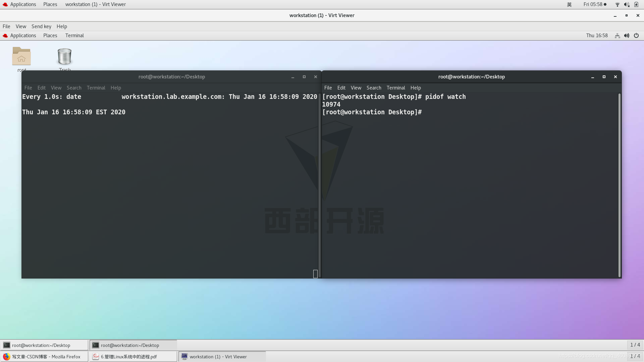Click the root folder icon on desktop
Image resolution: width=644 pixels, height=362 pixels.
[x=22, y=57]
